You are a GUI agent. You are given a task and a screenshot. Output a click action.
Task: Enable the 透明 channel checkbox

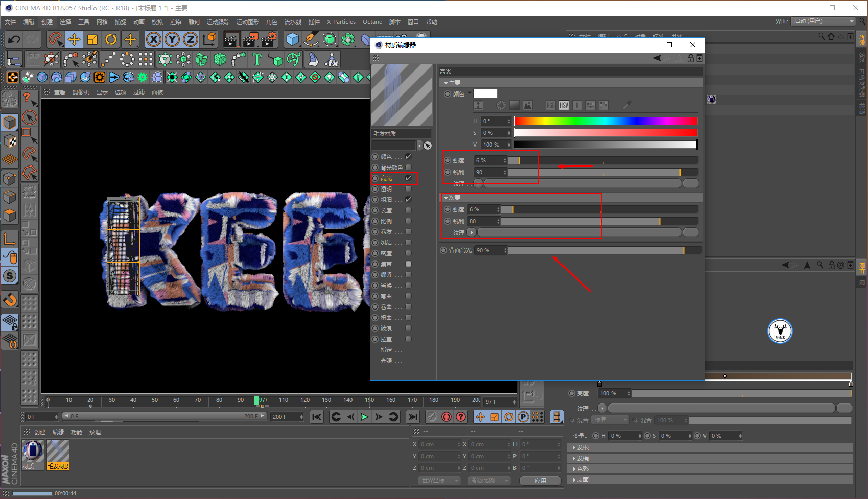point(408,189)
